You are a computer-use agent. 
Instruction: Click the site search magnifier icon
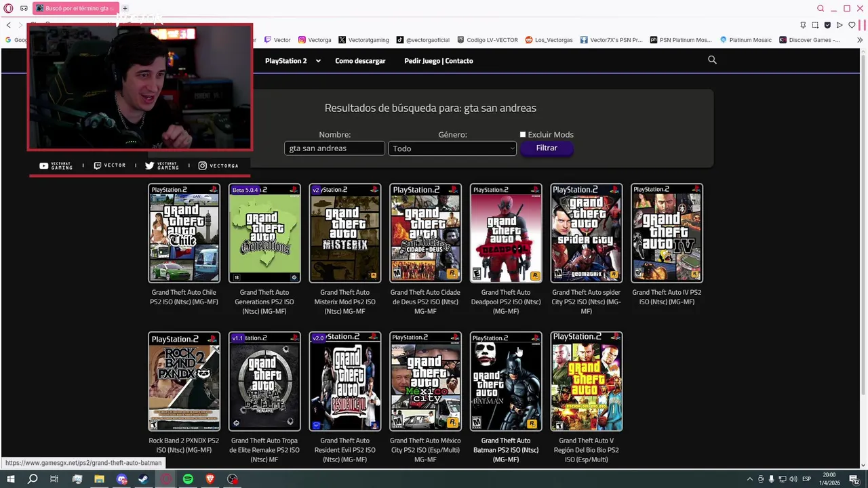tap(712, 60)
